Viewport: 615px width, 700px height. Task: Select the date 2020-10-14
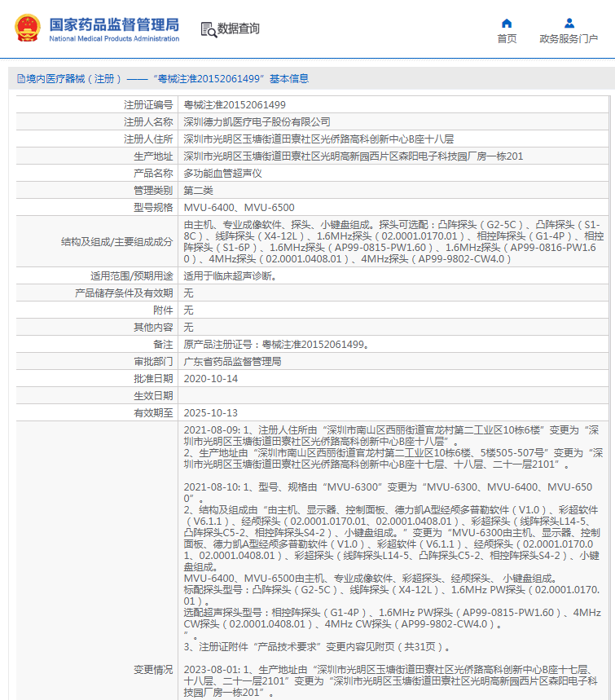pos(211,379)
